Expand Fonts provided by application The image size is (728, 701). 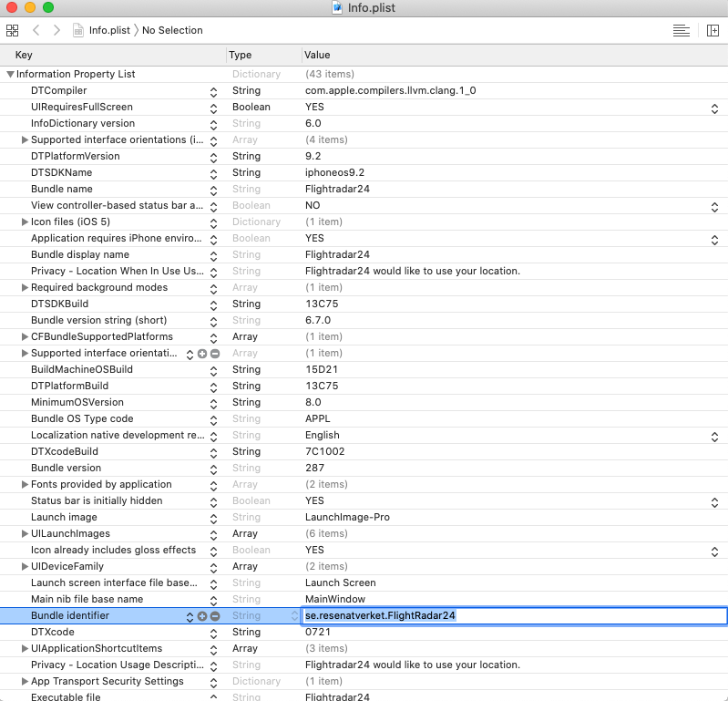pyautogui.click(x=26, y=485)
